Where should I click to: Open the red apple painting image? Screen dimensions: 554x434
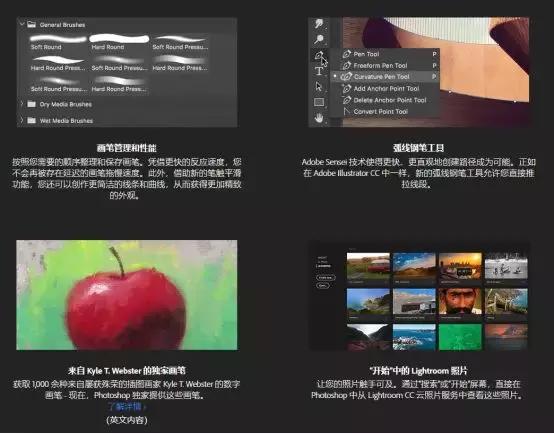click(x=127, y=295)
